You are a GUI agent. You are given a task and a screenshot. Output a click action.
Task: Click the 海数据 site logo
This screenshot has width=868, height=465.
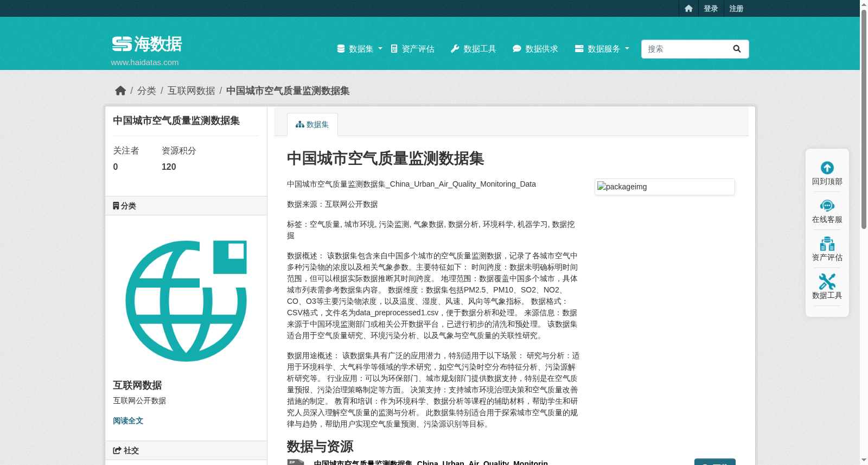[147, 44]
